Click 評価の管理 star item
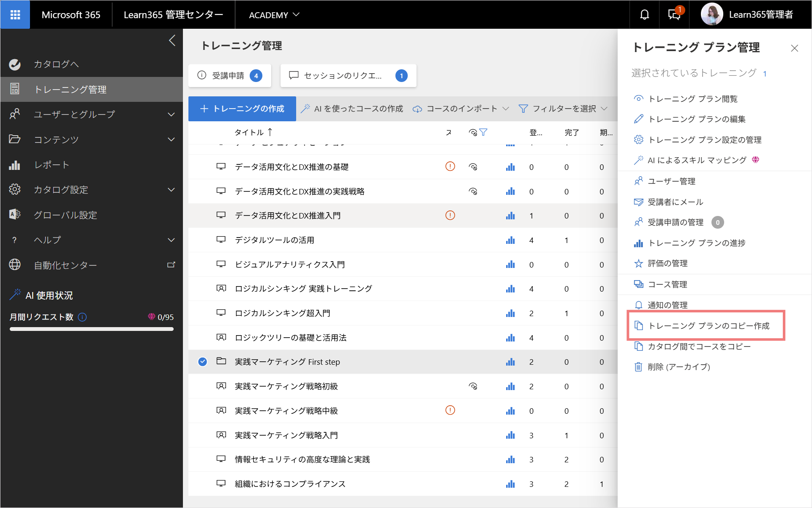812x508 pixels. [x=661, y=263]
